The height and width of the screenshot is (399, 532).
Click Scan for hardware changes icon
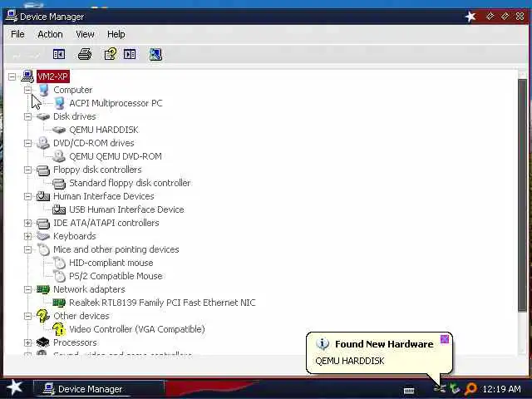tap(155, 54)
